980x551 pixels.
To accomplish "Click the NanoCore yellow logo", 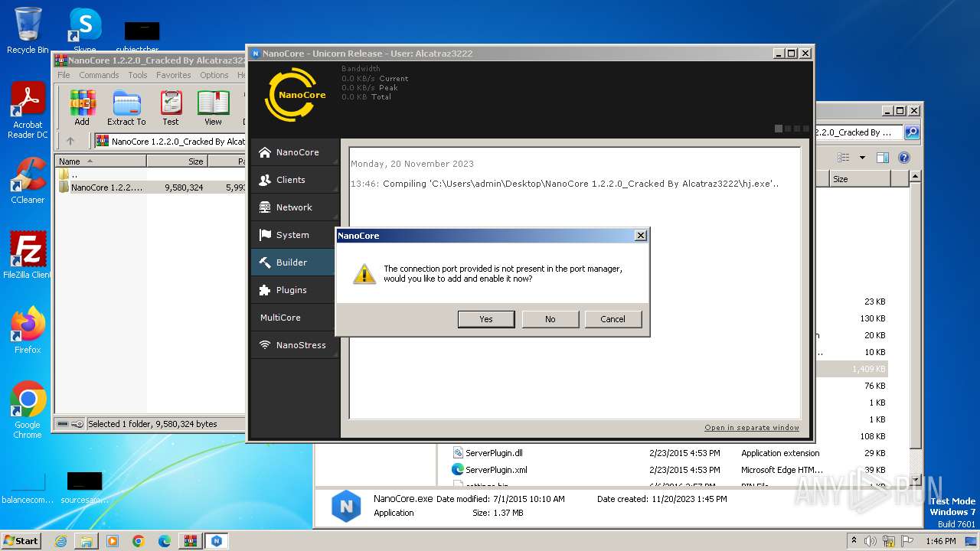I will pos(295,95).
